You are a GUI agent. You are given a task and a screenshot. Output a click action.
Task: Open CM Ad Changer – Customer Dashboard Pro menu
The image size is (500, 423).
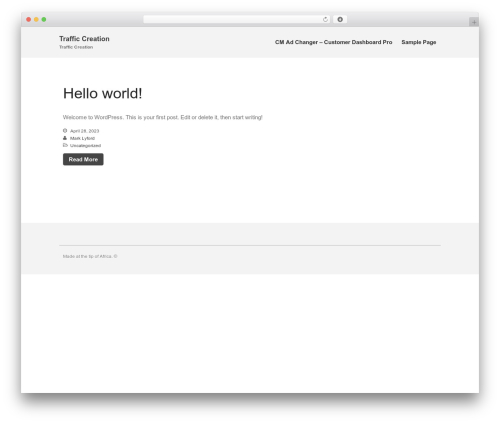pos(333,42)
